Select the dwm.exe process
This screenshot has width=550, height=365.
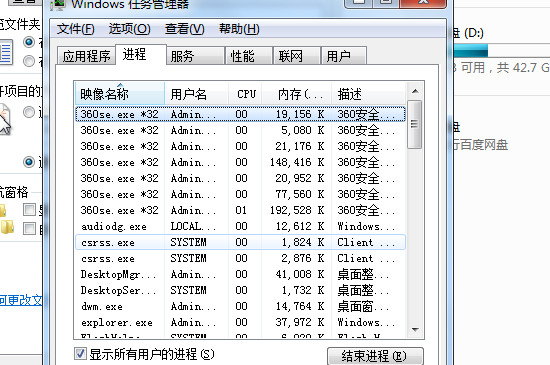(x=240, y=306)
